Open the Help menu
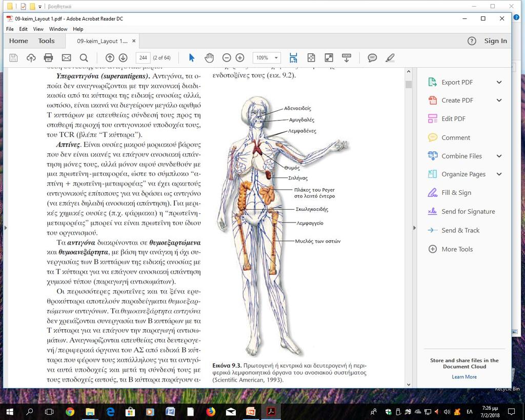525x420 pixels. tap(78, 29)
